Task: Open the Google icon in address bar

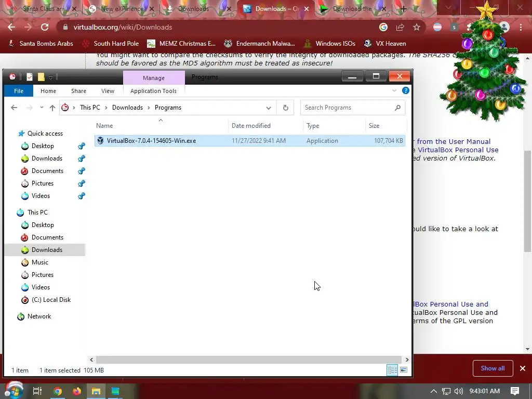Action: [x=383, y=27]
